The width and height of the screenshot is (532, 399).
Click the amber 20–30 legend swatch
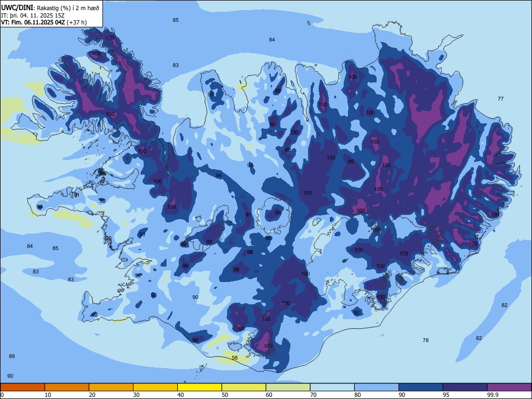point(111,387)
